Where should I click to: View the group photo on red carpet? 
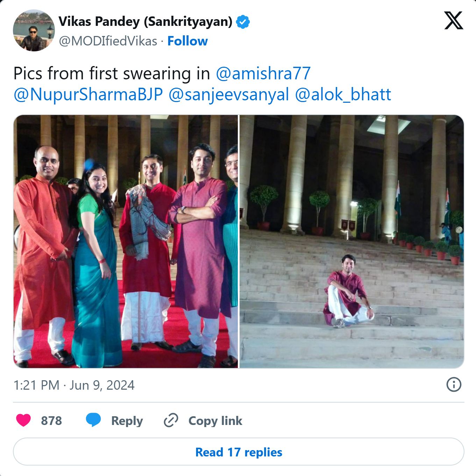coord(126,241)
